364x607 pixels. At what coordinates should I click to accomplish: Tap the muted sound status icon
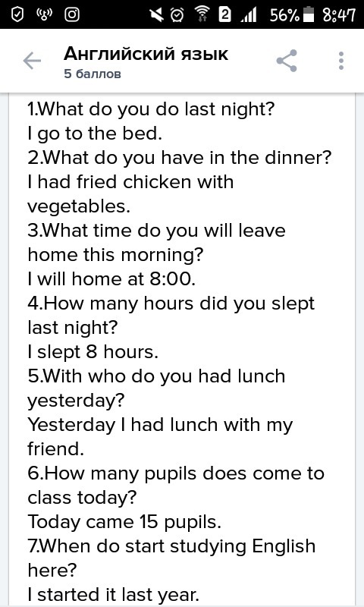tap(157, 14)
